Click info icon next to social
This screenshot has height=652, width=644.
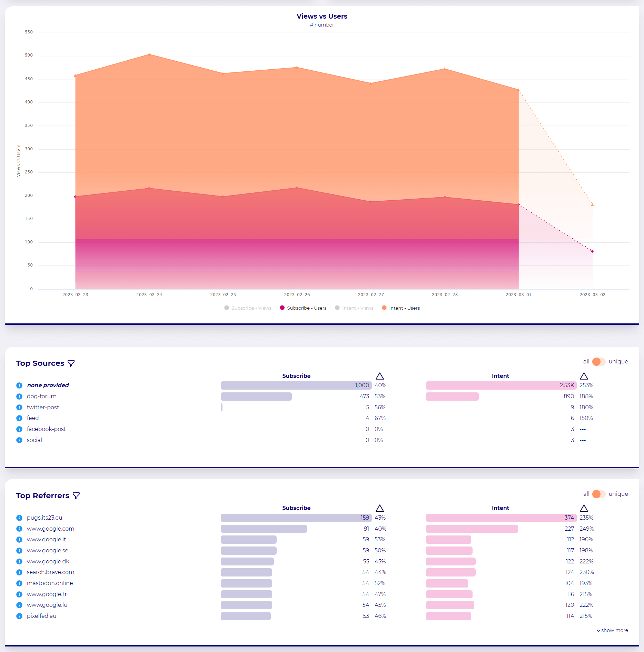(19, 440)
